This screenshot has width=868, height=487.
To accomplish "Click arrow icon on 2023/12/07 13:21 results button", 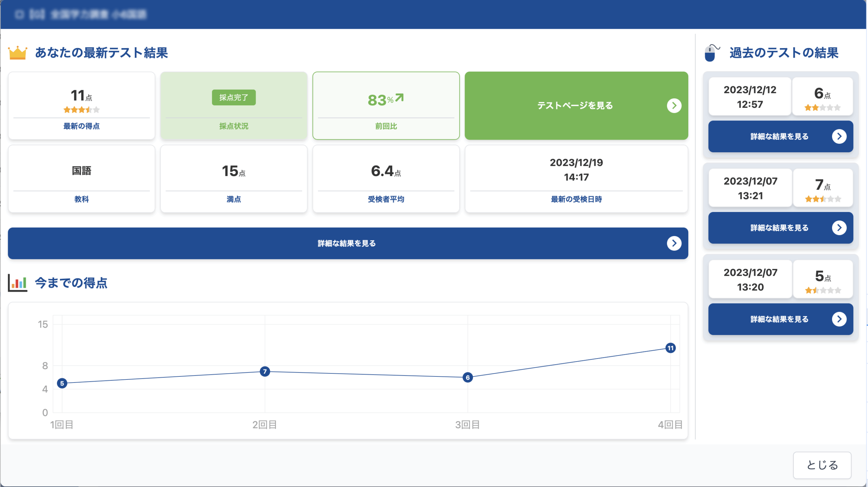I will 839,228.
